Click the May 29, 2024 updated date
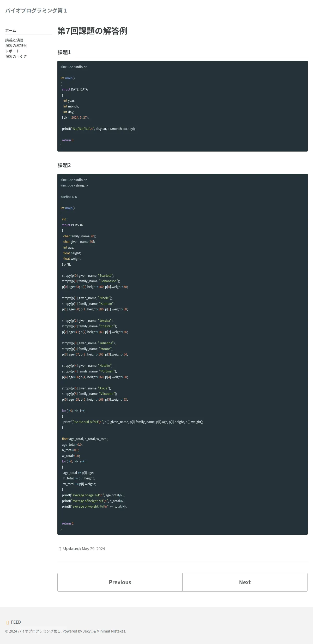313x644 pixels. click(x=93, y=549)
